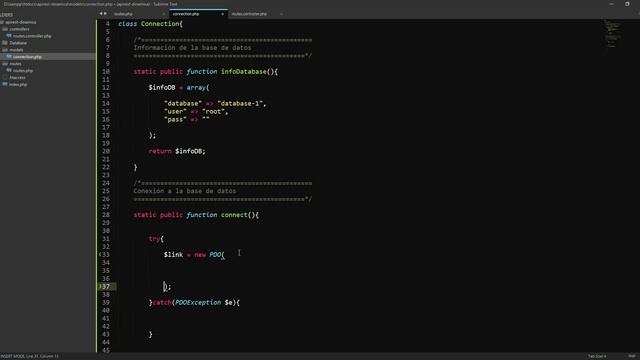Close the connection.php tab
Image resolution: width=640 pixels, height=360 pixels.
point(222,14)
